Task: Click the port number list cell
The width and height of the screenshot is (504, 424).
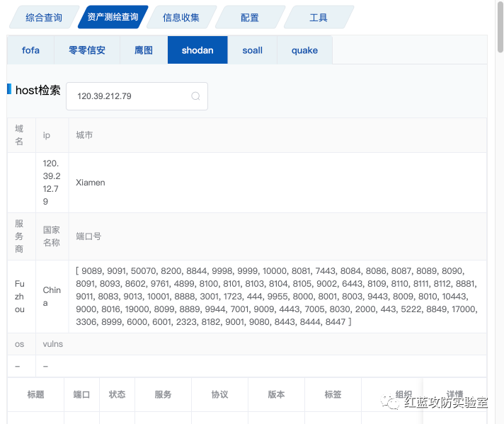Action: [x=277, y=297]
